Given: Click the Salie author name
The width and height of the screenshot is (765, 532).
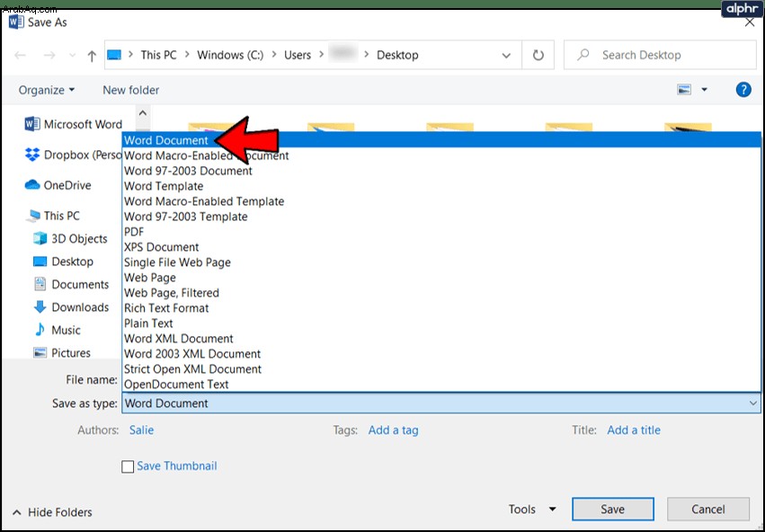Looking at the screenshot, I should [141, 430].
